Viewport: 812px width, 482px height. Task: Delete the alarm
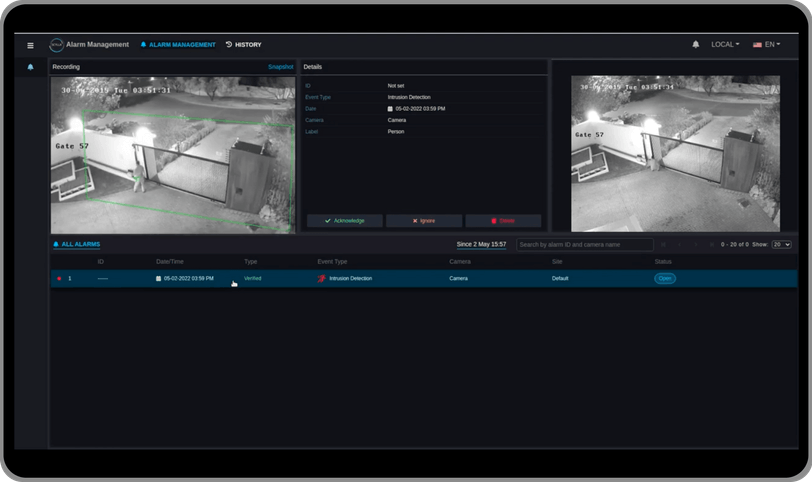503,221
